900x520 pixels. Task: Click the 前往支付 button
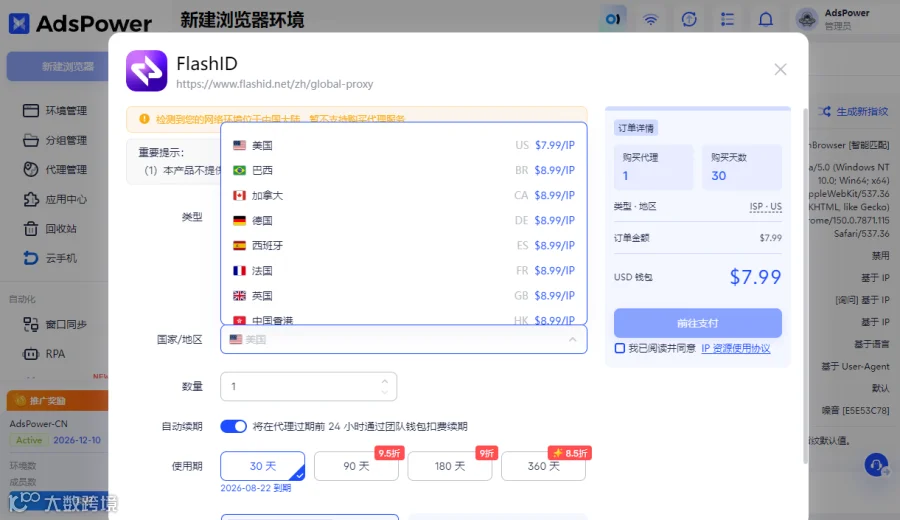click(697, 323)
